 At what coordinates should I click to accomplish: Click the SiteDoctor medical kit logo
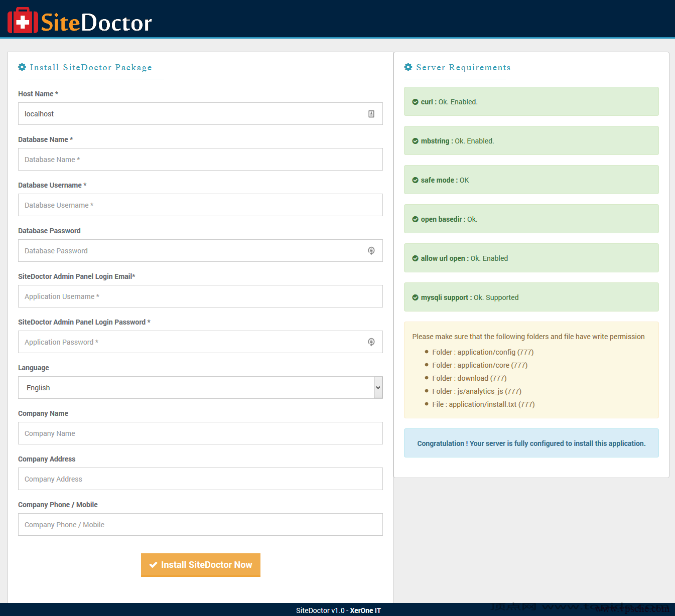[x=23, y=21]
